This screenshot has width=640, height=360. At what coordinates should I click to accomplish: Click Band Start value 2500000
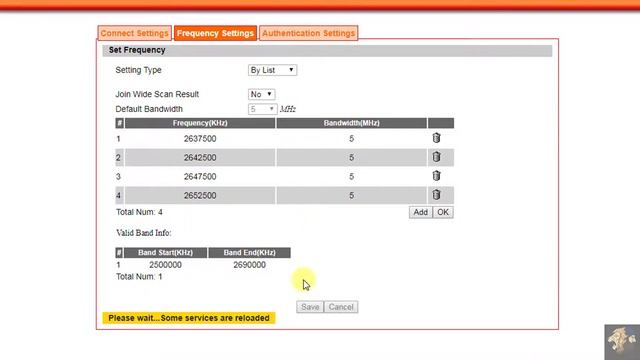tap(165, 265)
